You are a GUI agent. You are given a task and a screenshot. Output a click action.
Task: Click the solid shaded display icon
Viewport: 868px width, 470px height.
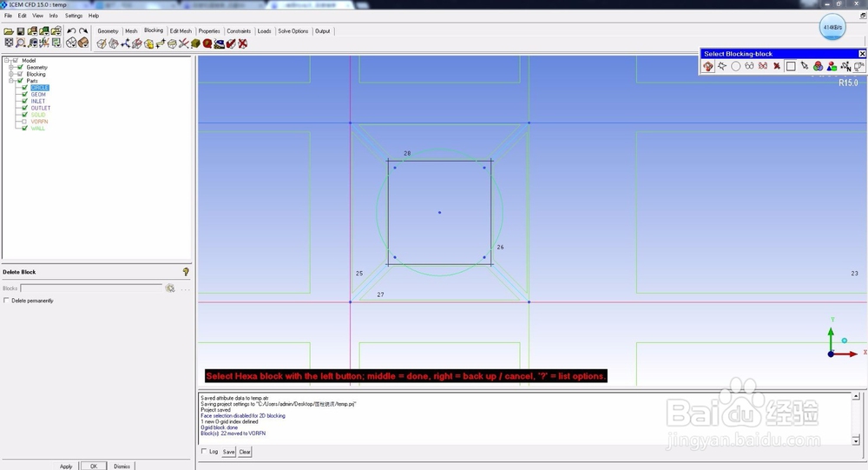[x=83, y=43]
